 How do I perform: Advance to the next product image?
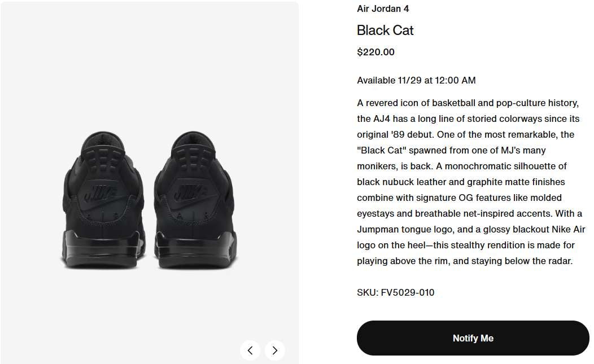[x=275, y=350]
